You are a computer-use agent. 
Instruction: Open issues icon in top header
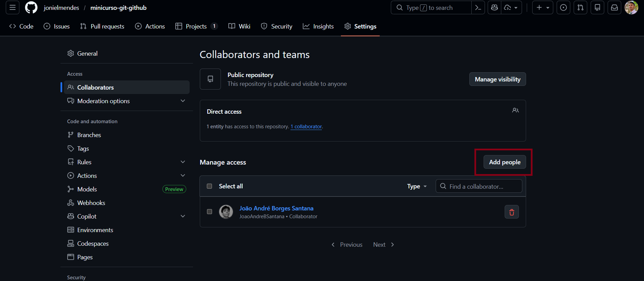[x=563, y=7]
